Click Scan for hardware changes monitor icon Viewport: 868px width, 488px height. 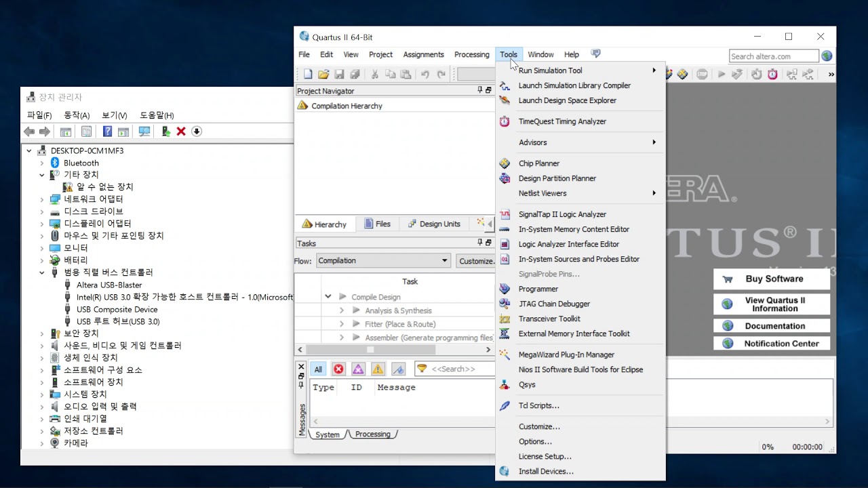144,131
